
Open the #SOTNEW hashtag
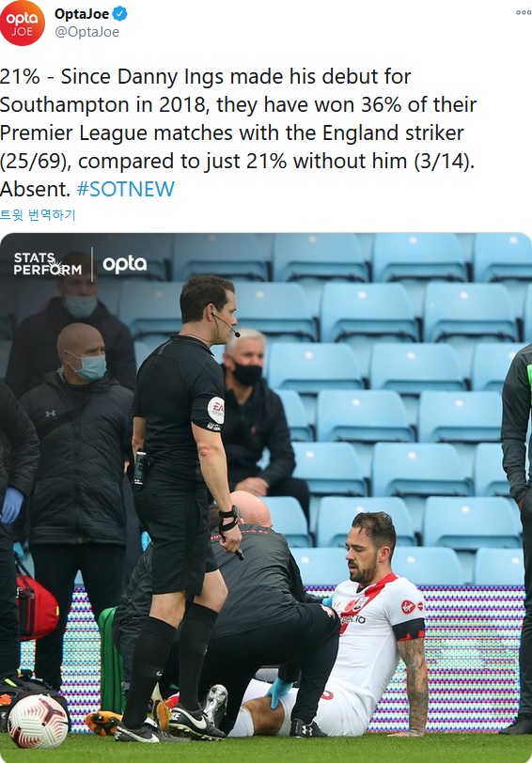pos(126,189)
